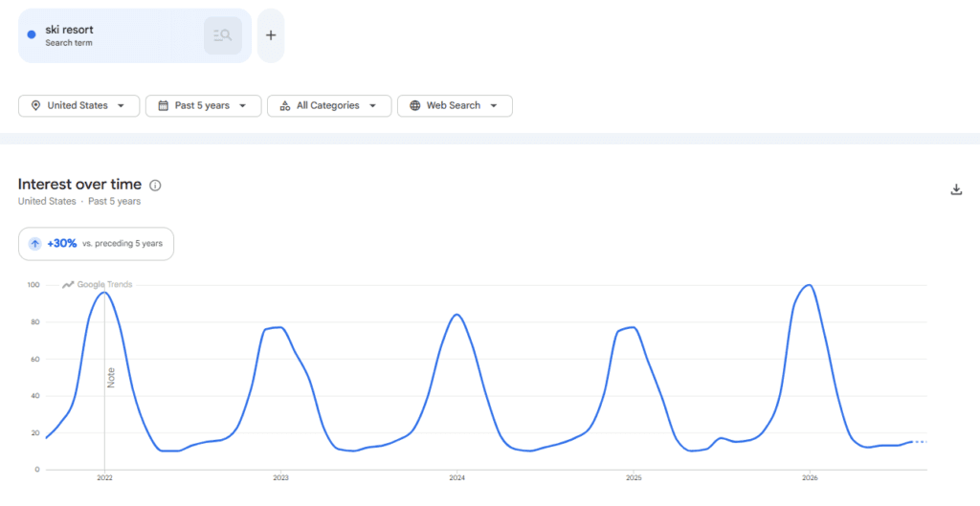The height and width of the screenshot is (506, 980).
Task: Select the Interest over time heading
Action: pyautogui.click(x=79, y=185)
